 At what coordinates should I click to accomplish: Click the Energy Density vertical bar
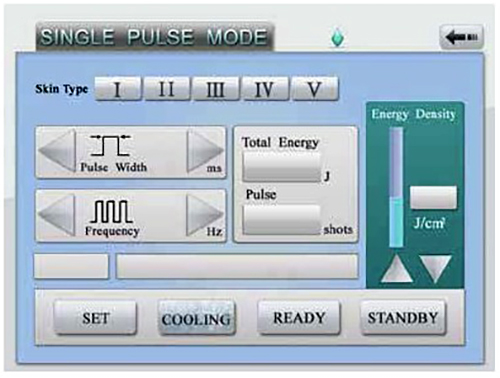pyautogui.click(x=396, y=187)
